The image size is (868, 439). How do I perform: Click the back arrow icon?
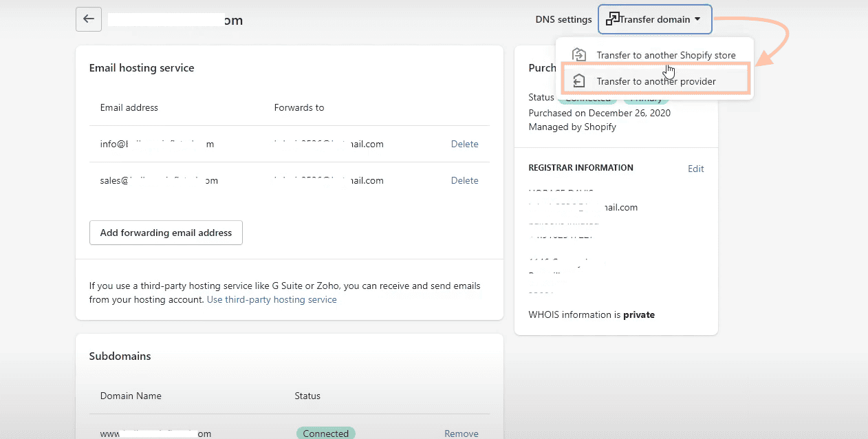click(88, 19)
